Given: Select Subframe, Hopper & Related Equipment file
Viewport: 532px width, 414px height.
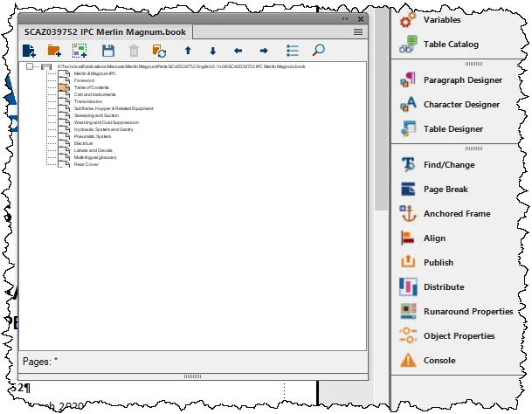Looking at the screenshot, I should tap(114, 108).
